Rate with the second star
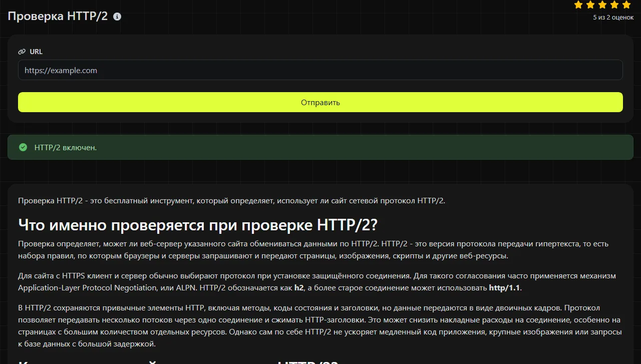The width and height of the screenshot is (641, 364). tap(590, 5)
